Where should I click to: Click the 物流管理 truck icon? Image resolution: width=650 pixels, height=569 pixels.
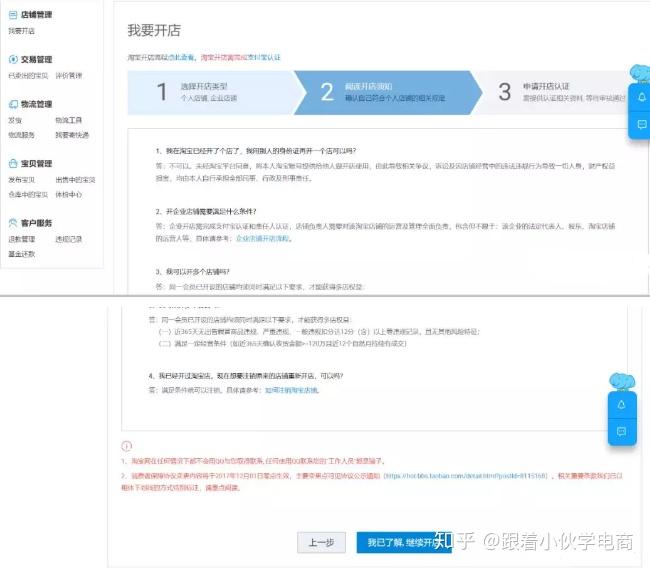13,104
